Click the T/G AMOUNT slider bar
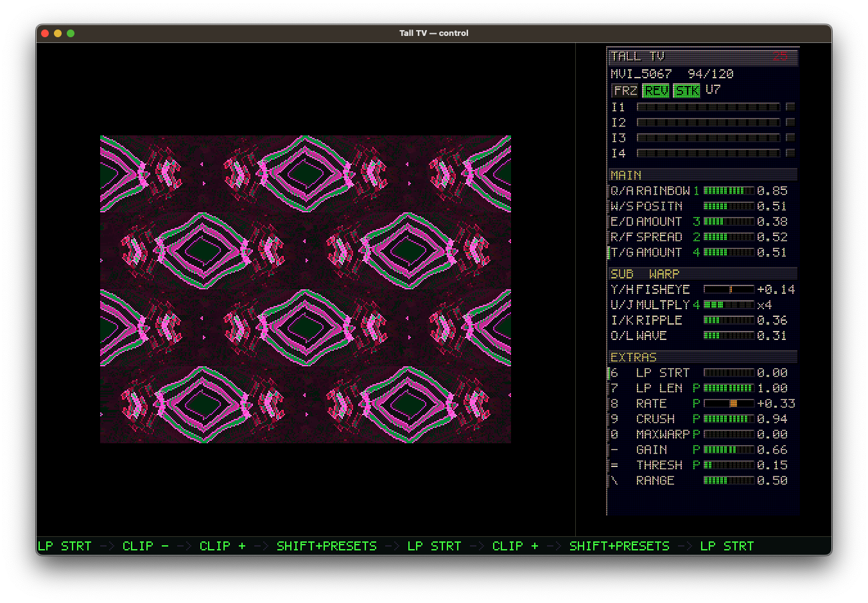 [729, 252]
